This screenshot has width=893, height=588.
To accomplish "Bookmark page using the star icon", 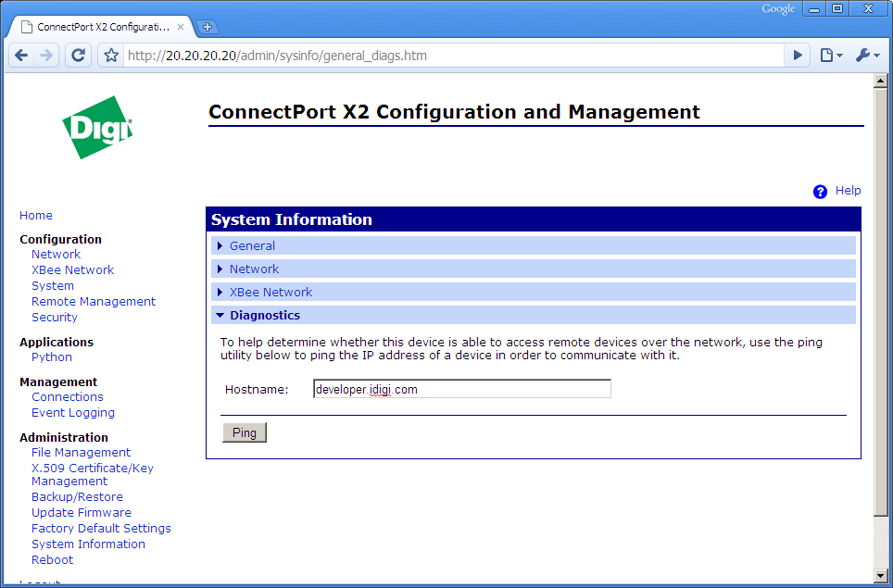I will 111,56.
